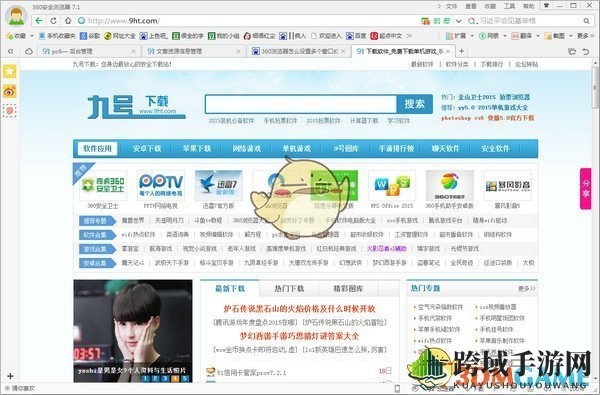Screen dimensions: 600x395
Task: Click the 截图 screenshot toolbar icon
Action: click(554, 36)
